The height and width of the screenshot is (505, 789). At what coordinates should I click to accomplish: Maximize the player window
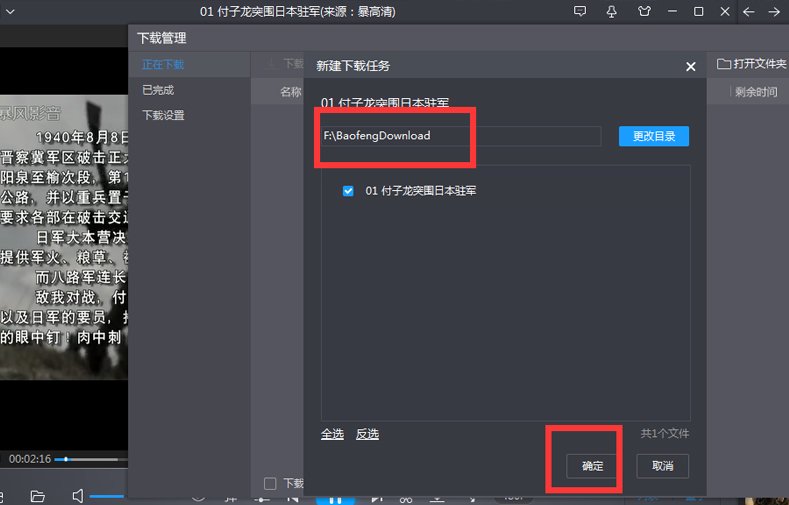(698, 11)
